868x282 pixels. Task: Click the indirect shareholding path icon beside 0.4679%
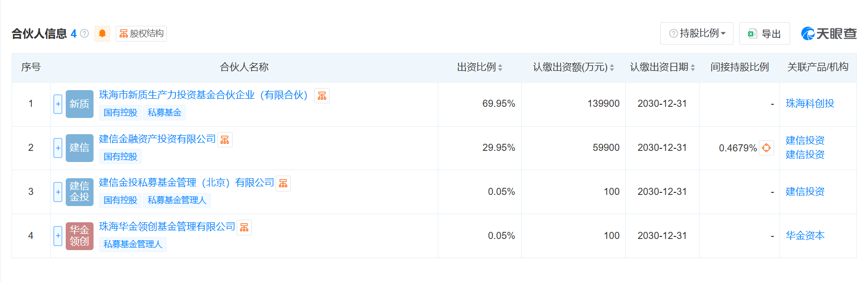(x=766, y=148)
